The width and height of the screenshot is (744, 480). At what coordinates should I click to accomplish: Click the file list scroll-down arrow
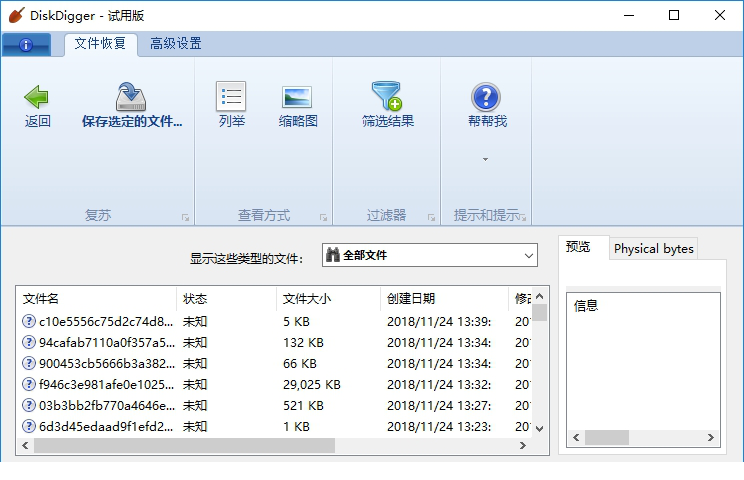[x=539, y=429]
